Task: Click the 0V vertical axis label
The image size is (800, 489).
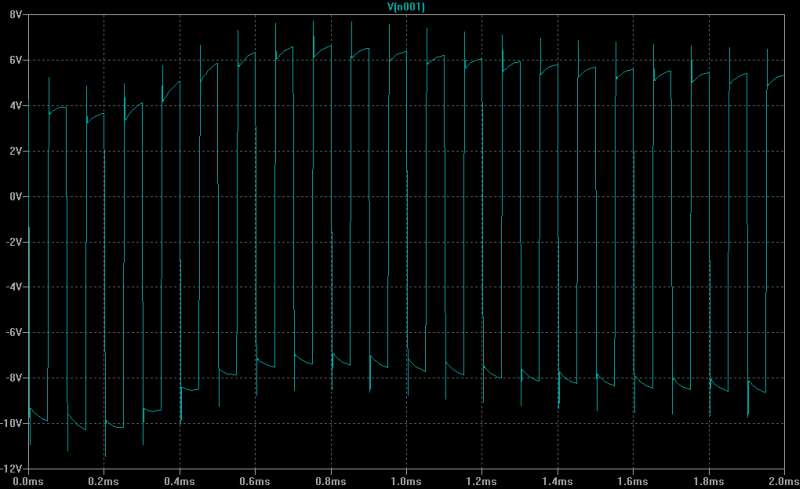Action: coord(16,197)
